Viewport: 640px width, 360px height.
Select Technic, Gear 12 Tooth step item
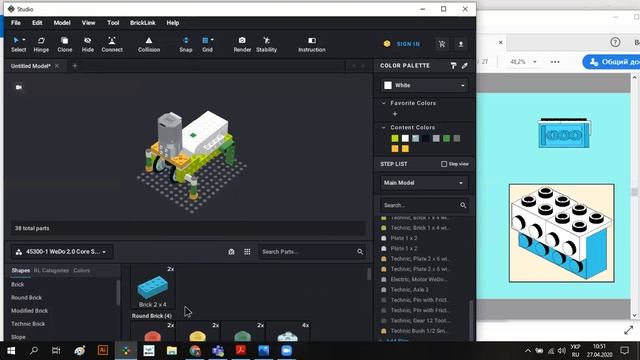419,320
